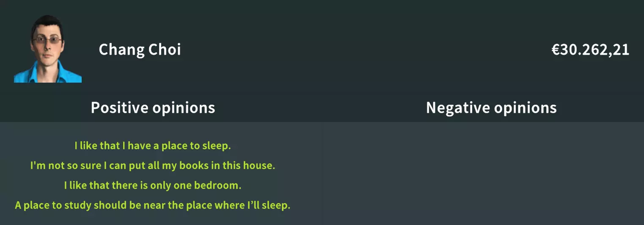
Task: Click the word 'Positive' in the heading
Action: (x=120, y=108)
